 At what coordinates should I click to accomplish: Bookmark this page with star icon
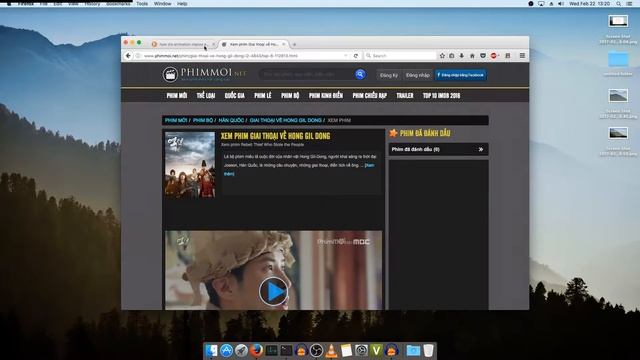tap(442, 56)
